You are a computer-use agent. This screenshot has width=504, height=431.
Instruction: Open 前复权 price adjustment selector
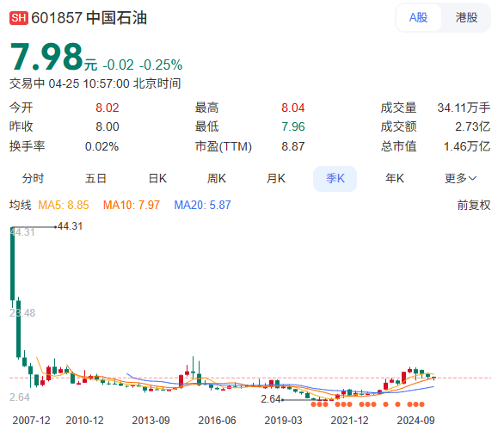(x=473, y=205)
